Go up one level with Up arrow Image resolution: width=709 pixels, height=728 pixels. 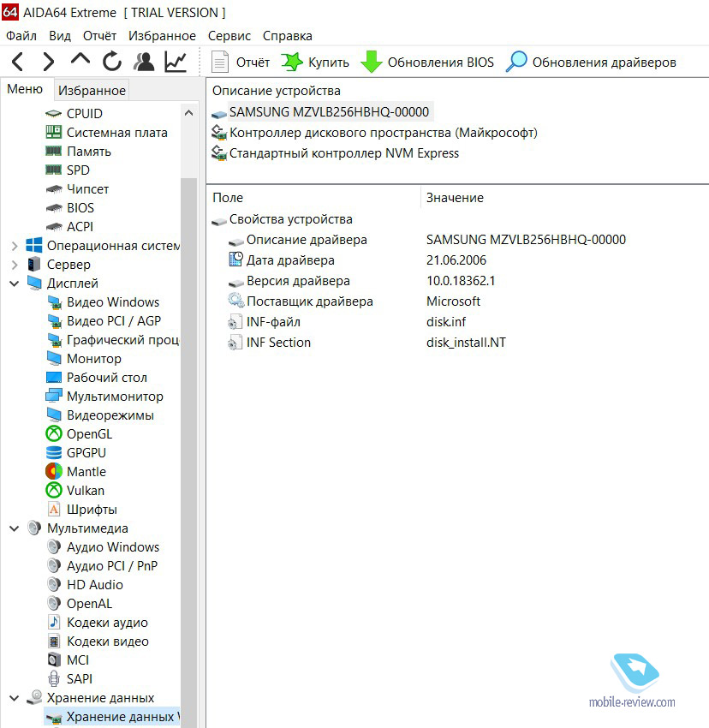[80, 62]
